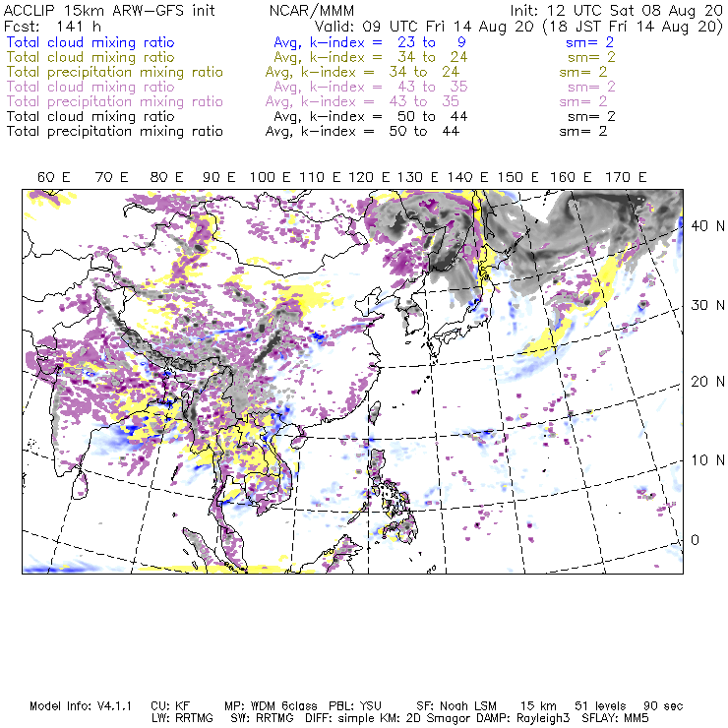The height and width of the screenshot is (728, 728).
Task: Click the 'CU: KF' cumulus scheme text
Action: [170, 706]
